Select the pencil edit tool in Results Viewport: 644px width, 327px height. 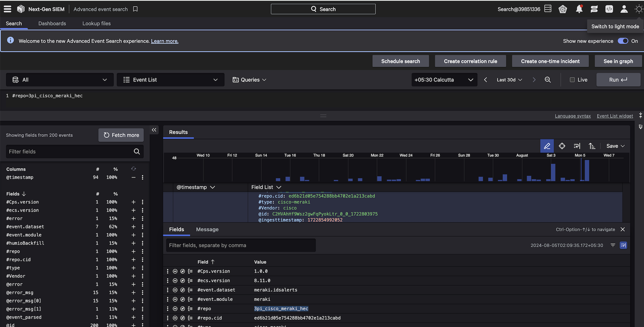click(x=547, y=146)
